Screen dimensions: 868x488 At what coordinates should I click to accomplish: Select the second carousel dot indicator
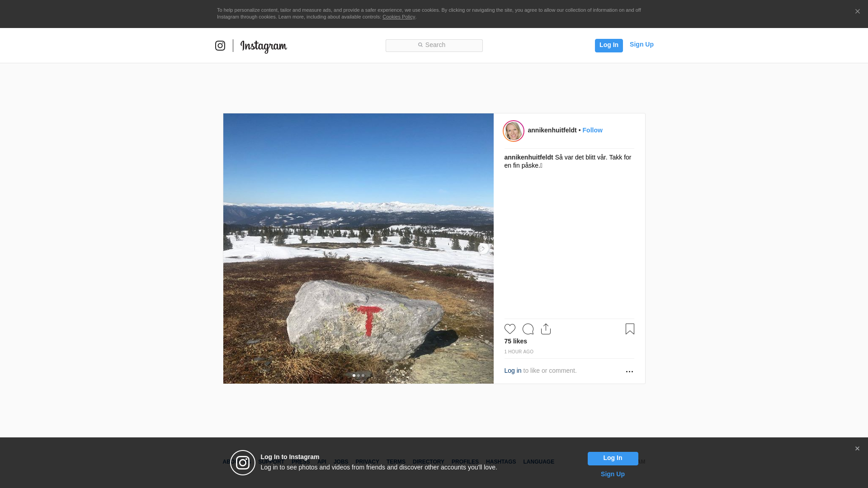click(x=359, y=375)
